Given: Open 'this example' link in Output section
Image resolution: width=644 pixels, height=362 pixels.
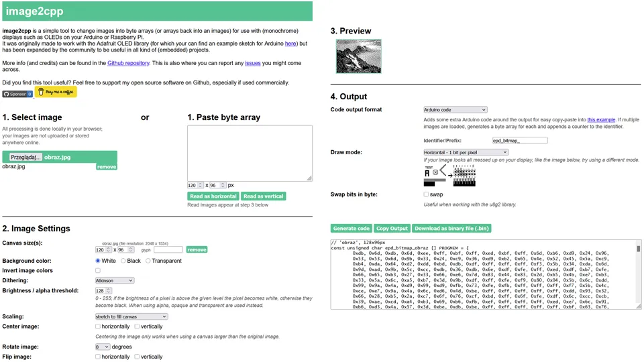Looking at the screenshot, I should (601, 120).
